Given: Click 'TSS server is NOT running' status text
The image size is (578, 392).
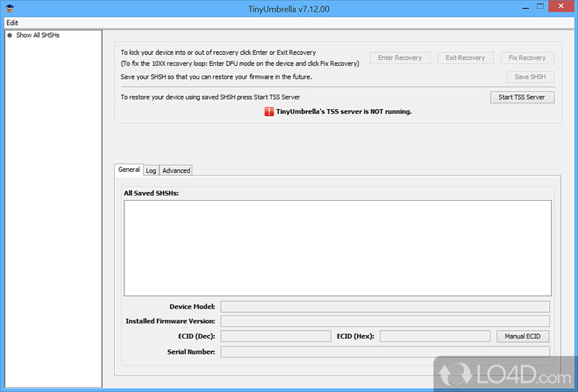Looking at the screenshot, I should 344,112.
